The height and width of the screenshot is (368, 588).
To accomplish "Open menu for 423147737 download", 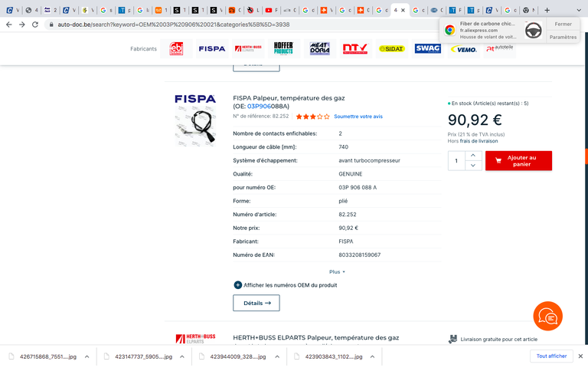I will tap(182, 356).
